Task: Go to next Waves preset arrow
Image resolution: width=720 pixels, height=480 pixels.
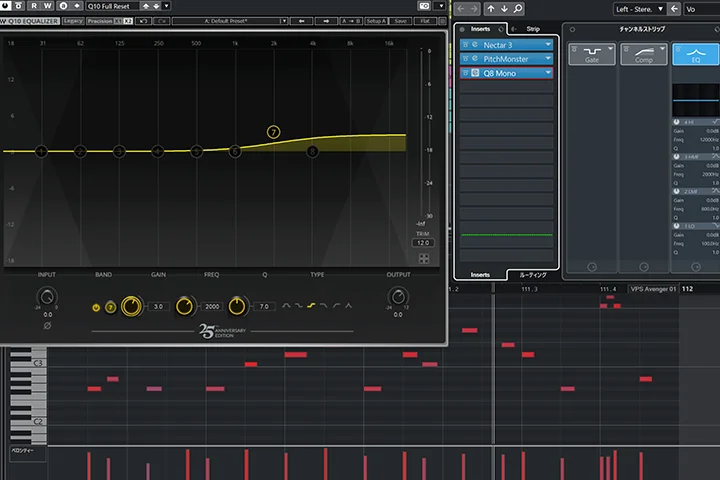Action: pyautogui.click(x=326, y=21)
